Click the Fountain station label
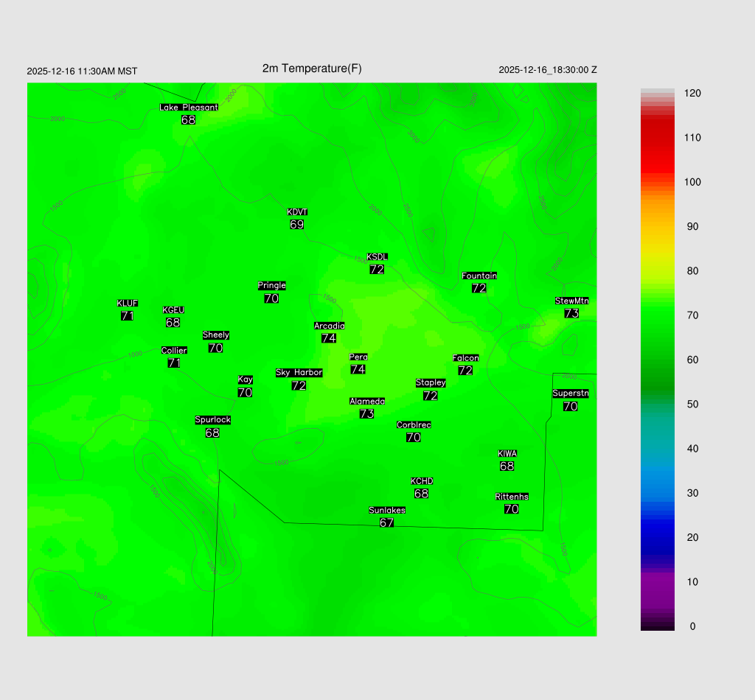The image size is (755, 700). pyautogui.click(x=479, y=276)
